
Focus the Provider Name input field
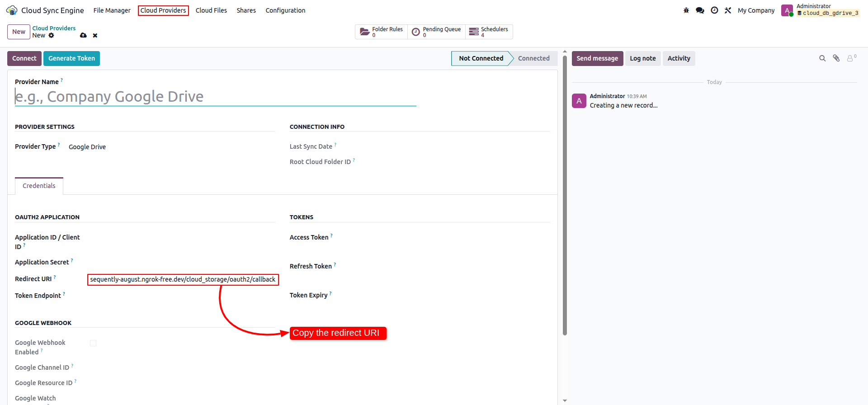[215, 97]
